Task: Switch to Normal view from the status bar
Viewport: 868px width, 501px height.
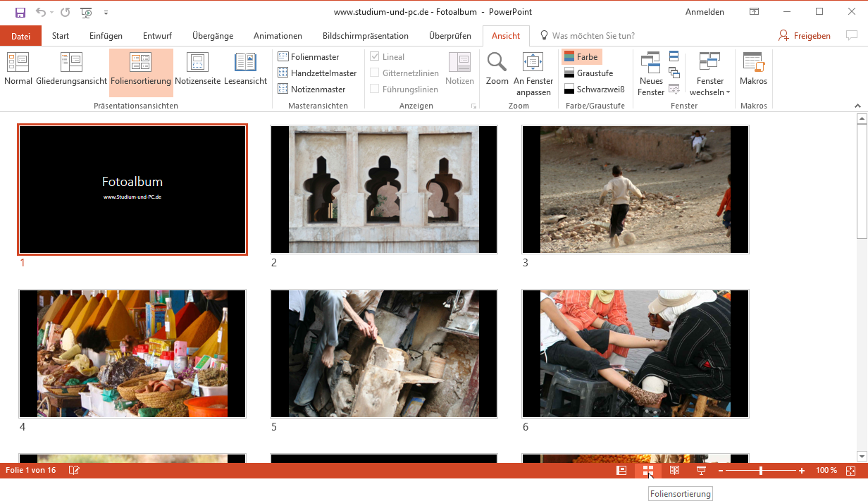Action: coord(621,470)
